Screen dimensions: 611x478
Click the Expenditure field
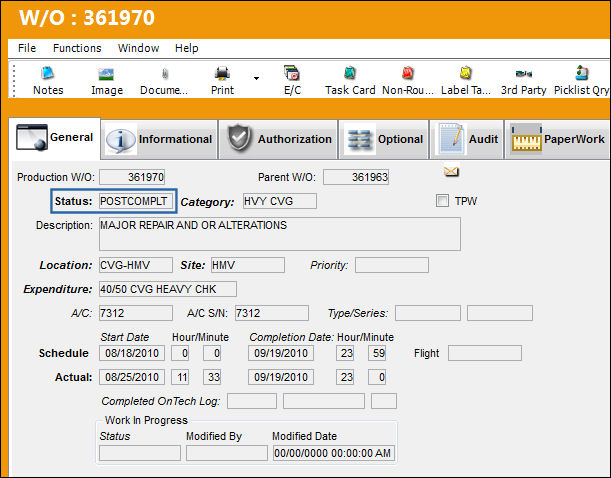168,289
